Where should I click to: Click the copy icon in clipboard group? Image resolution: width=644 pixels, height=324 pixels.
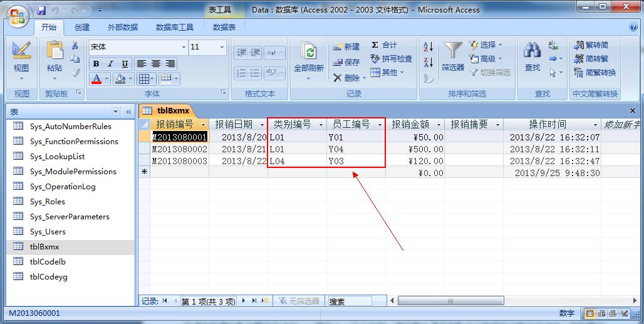click(75, 59)
